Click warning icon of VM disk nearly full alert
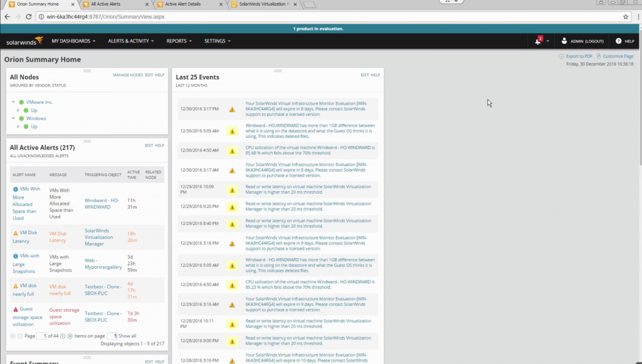The width and height of the screenshot is (642, 364). click(x=16, y=286)
